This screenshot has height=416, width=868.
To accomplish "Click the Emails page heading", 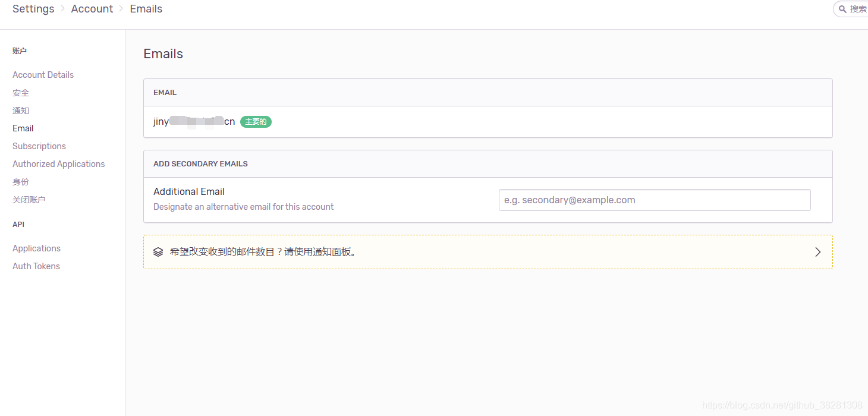I will 163,54.
